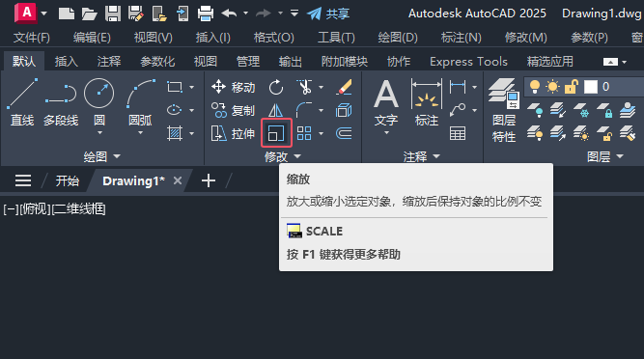
Task: Click the Offset icon
Action: [344, 133]
